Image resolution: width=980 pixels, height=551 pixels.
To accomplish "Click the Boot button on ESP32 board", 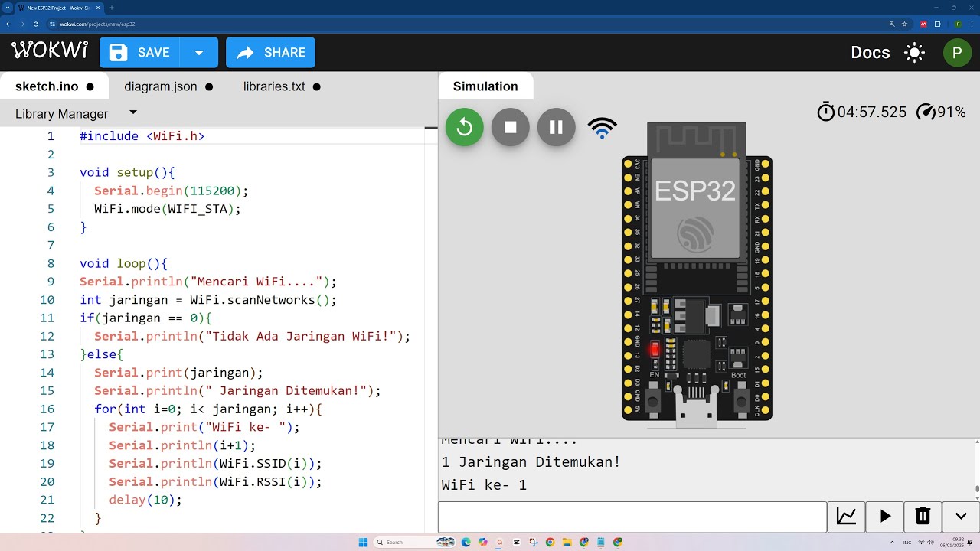I will point(741,400).
